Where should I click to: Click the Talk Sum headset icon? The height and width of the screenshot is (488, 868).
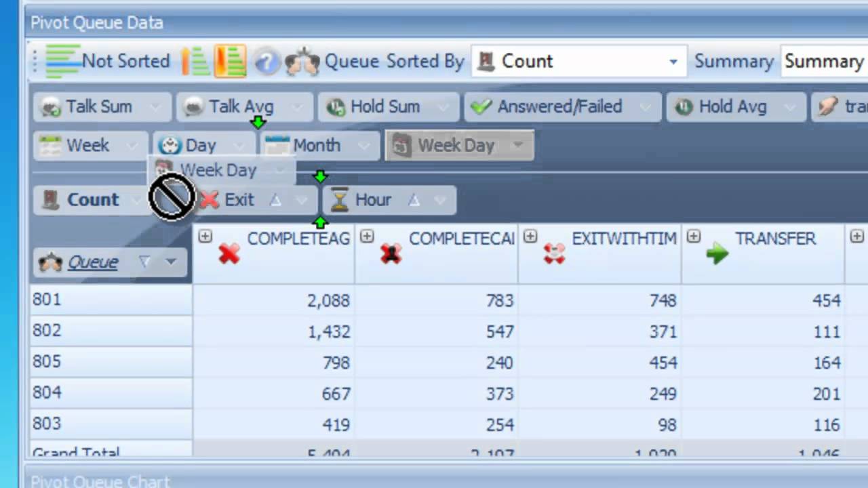coord(51,106)
